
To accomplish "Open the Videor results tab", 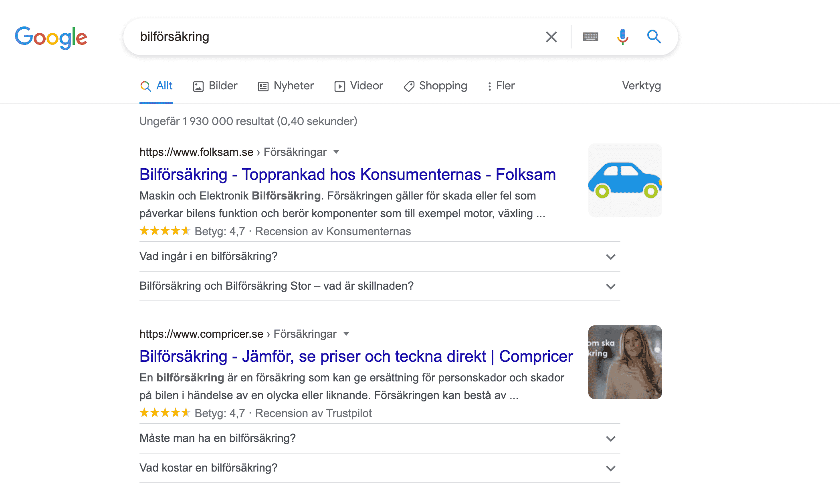I will point(359,86).
